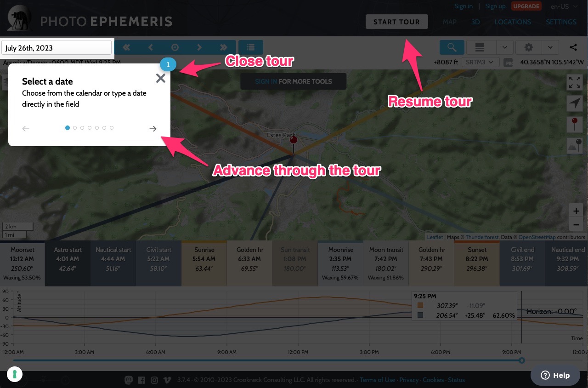Click the time slider handle near 9:25 PM
Viewport: 588px width, 388px height.
tap(522, 360)
